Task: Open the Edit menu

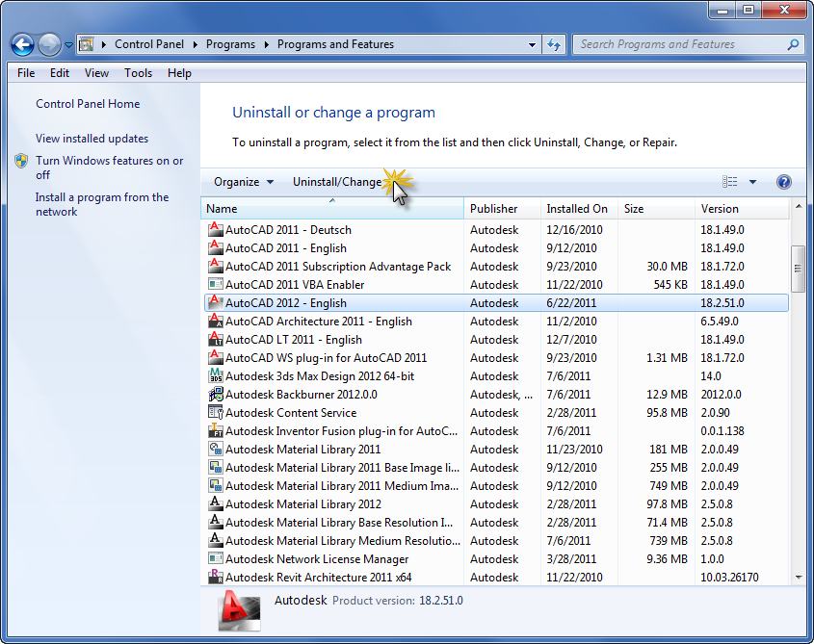Action: (60, 73)
